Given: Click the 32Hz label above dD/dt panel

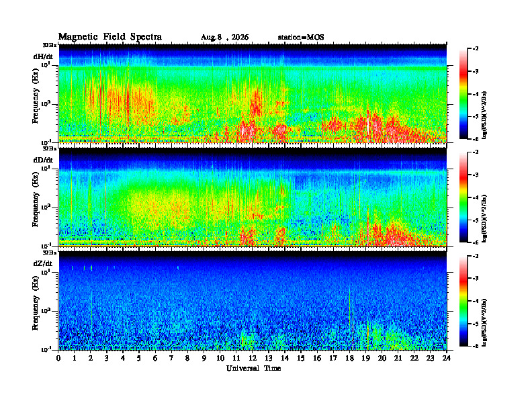Looking at the screenshot, I should (x=50, y=148).
